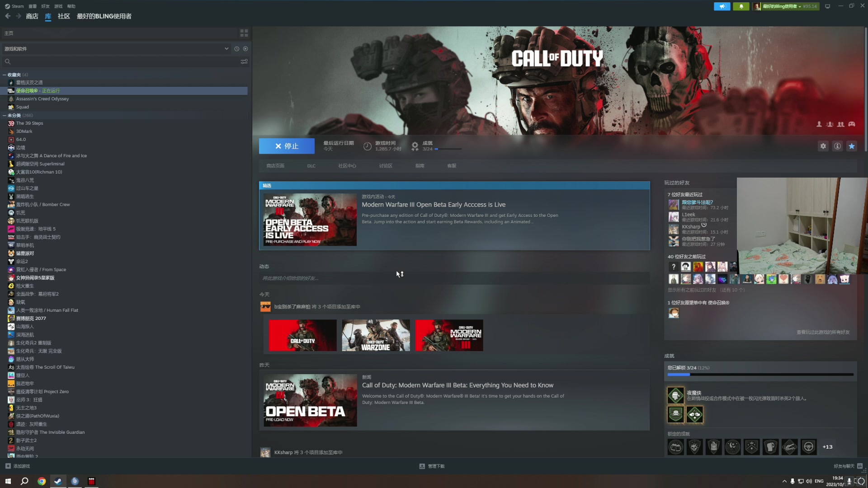The width and height of the screenshot is (868, 488).
Task: Click the beer mugs locked achievement
Action: click(676, 447)
